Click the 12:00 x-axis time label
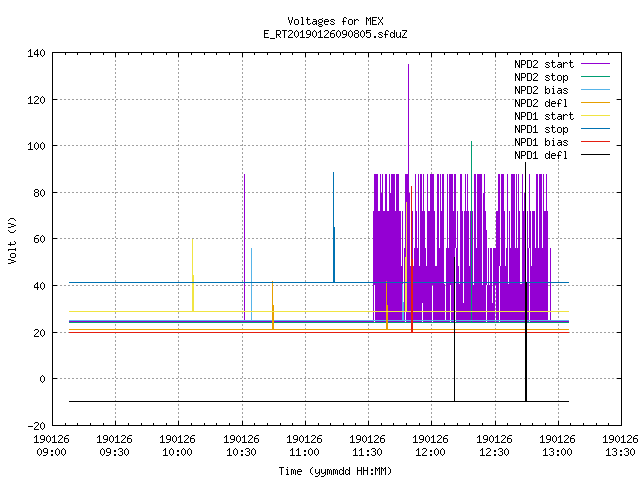The width and height of the screenshot is (640, 480). pos(431,452)
